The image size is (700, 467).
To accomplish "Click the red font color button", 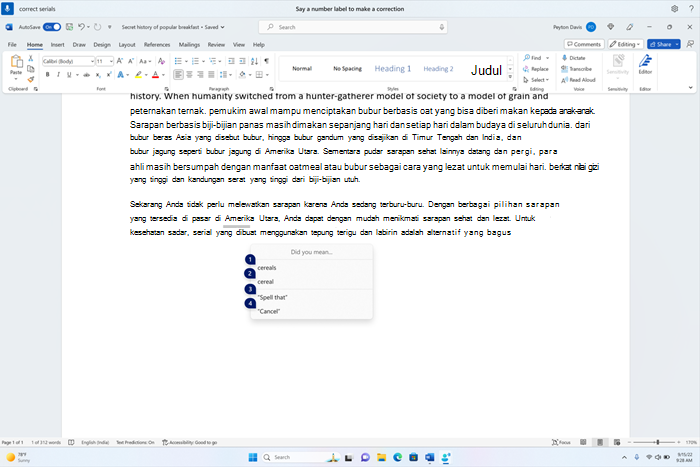I will [155, 75].
